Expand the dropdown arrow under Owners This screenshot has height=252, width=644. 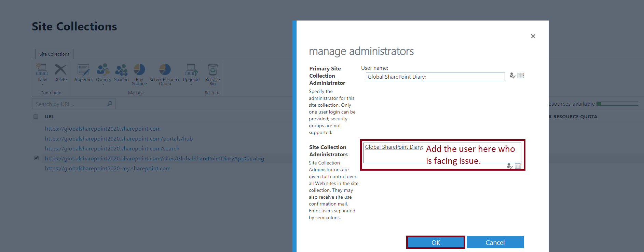click(103, 84)
